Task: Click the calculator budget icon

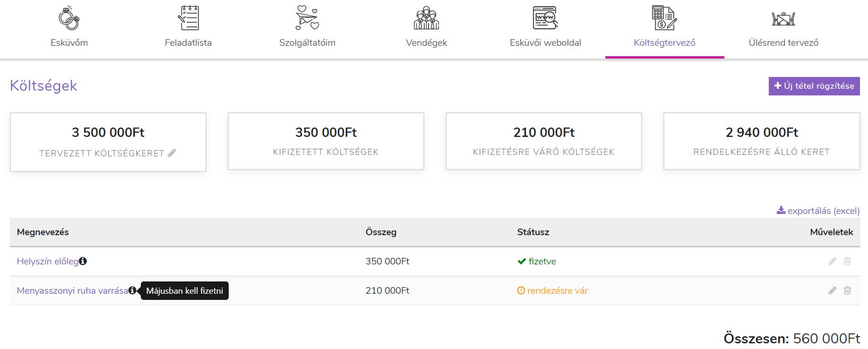Action: click(664, 18)
